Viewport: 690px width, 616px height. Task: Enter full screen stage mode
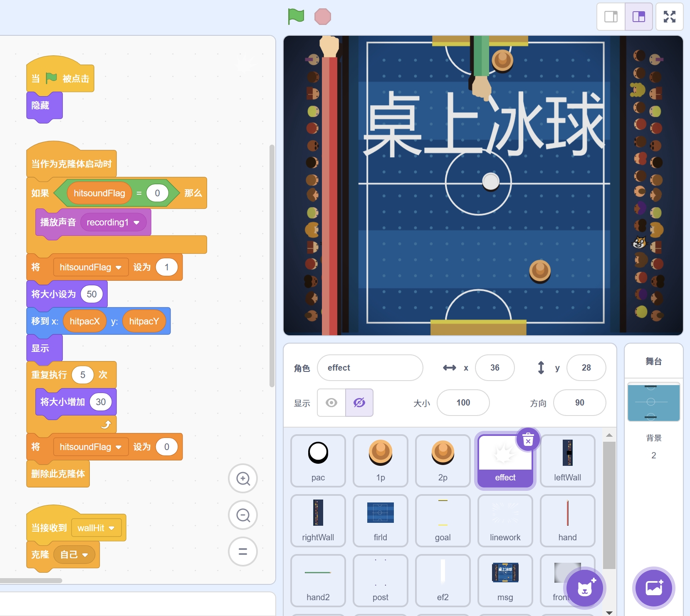click(x=669, y=17)
